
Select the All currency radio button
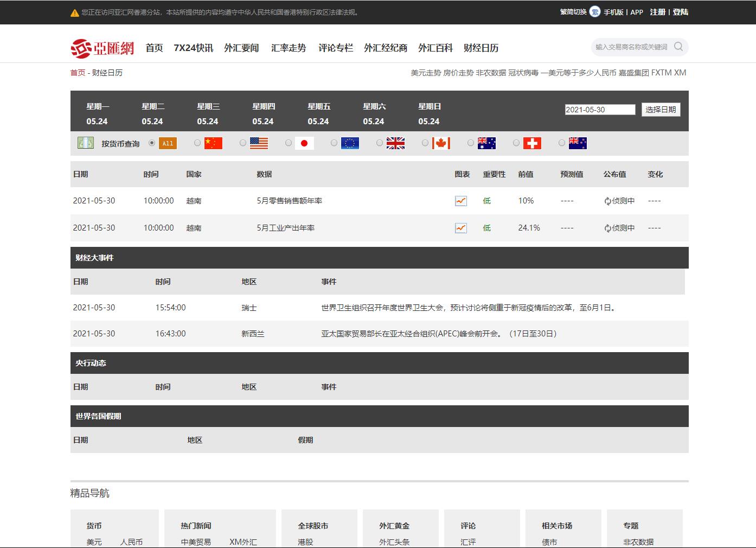pyautogui.click(x=152, y=143)
